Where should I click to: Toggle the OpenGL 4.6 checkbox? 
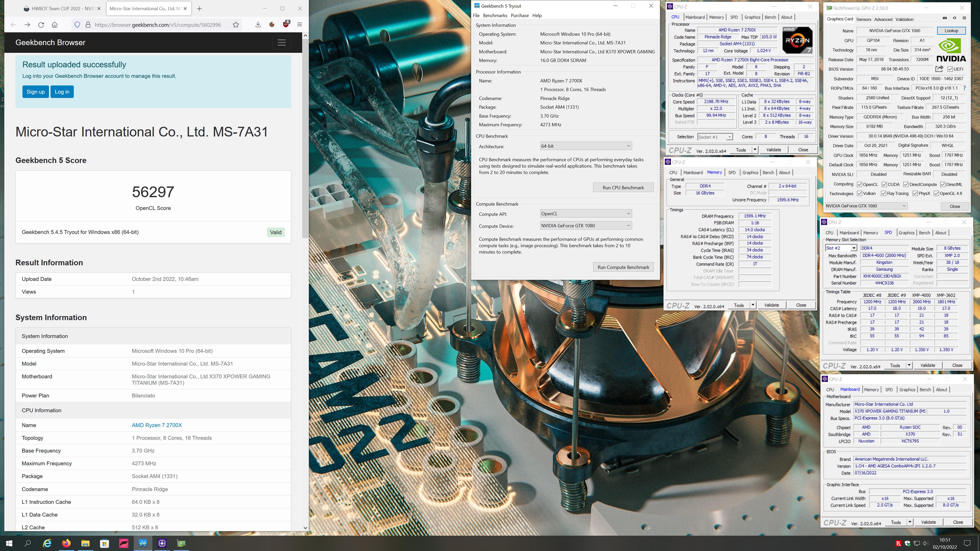pos(936,194)
